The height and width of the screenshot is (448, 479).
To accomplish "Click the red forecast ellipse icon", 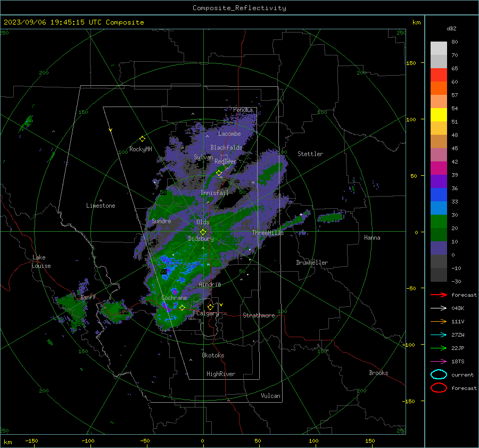I will coord(439,388).
